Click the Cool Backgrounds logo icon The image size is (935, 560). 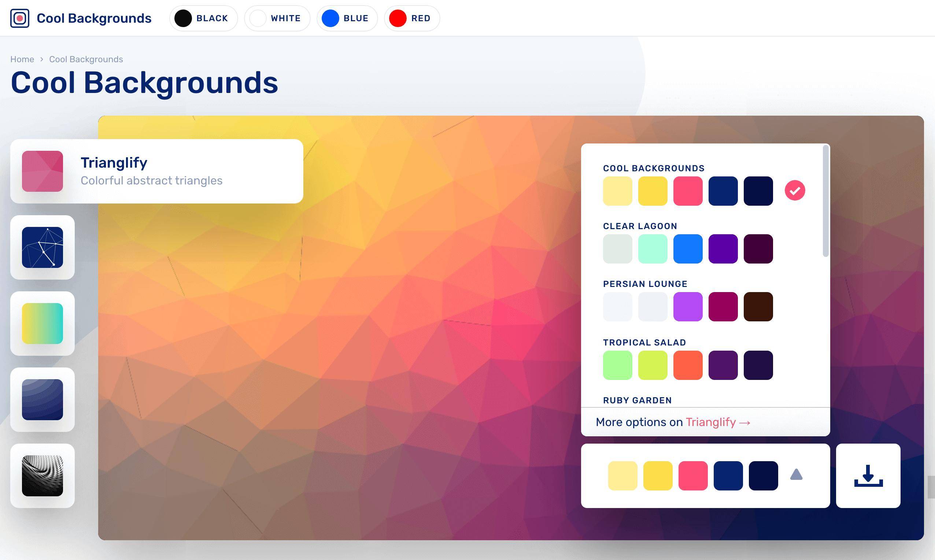(20, 18)
